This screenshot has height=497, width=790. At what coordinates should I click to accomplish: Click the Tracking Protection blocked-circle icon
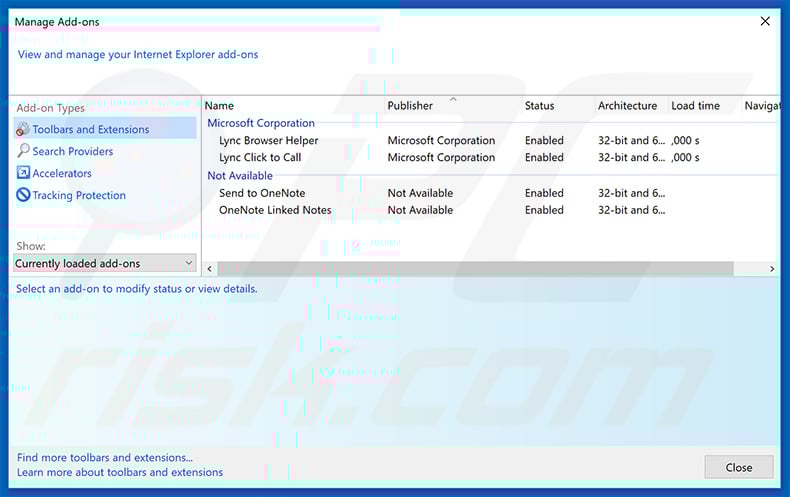pyautogui.click(x=23, y=195)
